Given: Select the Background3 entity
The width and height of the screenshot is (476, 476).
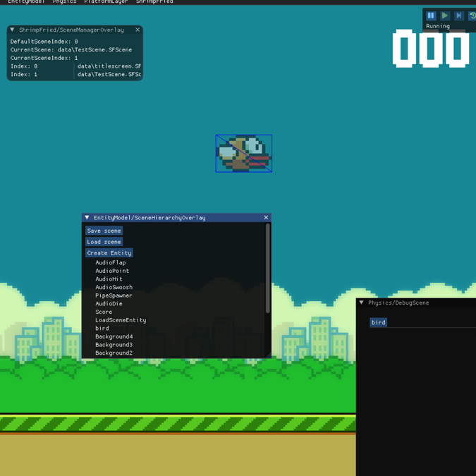Looking at the screenshot, I should (x=114, y=345).
